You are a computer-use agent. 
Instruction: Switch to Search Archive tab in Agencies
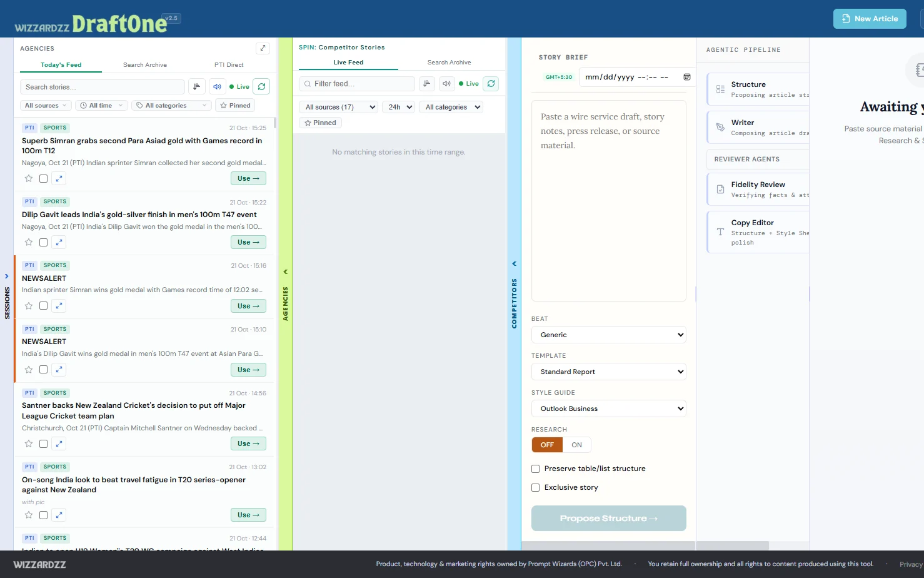coord(145,65)
